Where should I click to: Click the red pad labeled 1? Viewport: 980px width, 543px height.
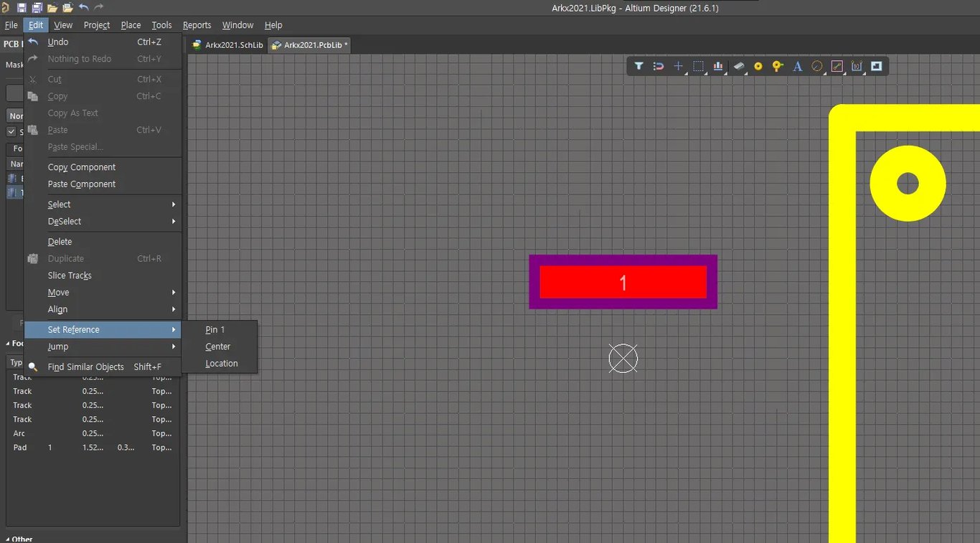623,282
